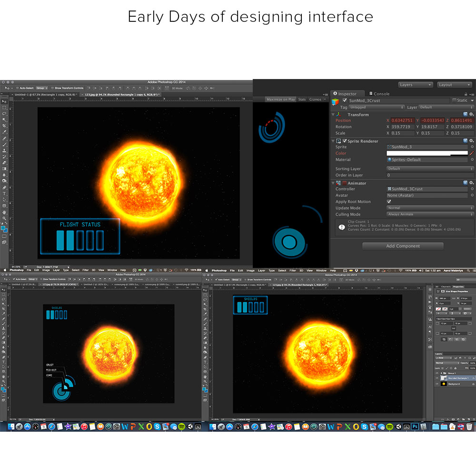Screen dimensions: 476x476
Task: Open the Animator component gear settings icon
Action: point(471,183)
